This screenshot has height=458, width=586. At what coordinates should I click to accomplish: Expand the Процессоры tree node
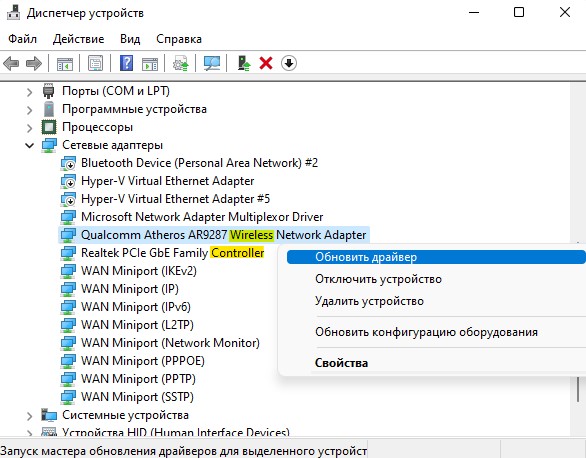point(30,128)
